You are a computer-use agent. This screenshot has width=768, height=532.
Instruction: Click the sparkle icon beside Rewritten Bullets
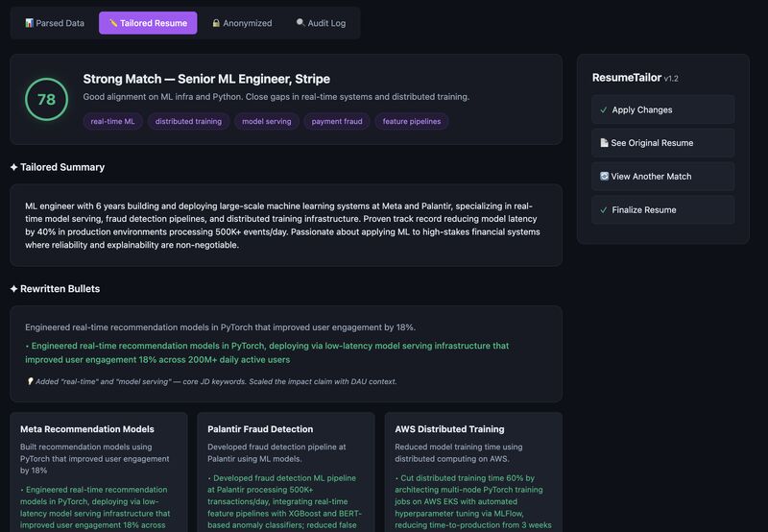(x=13, y=289)
